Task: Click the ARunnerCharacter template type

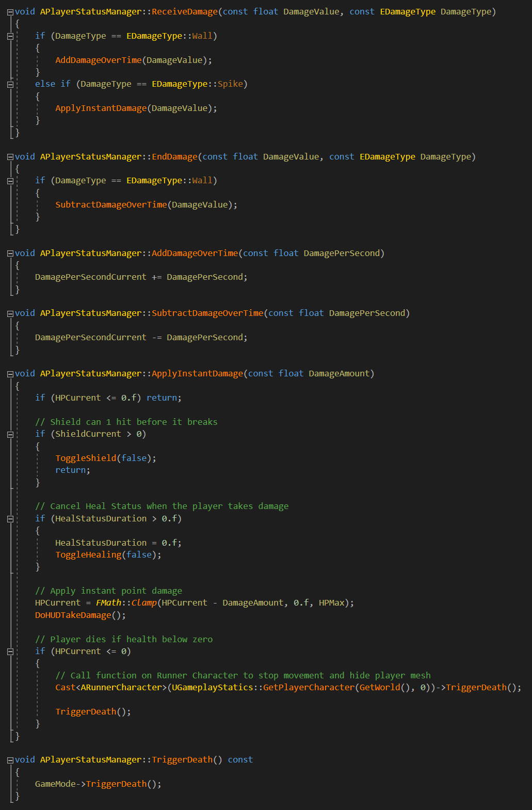Action: 121,688
